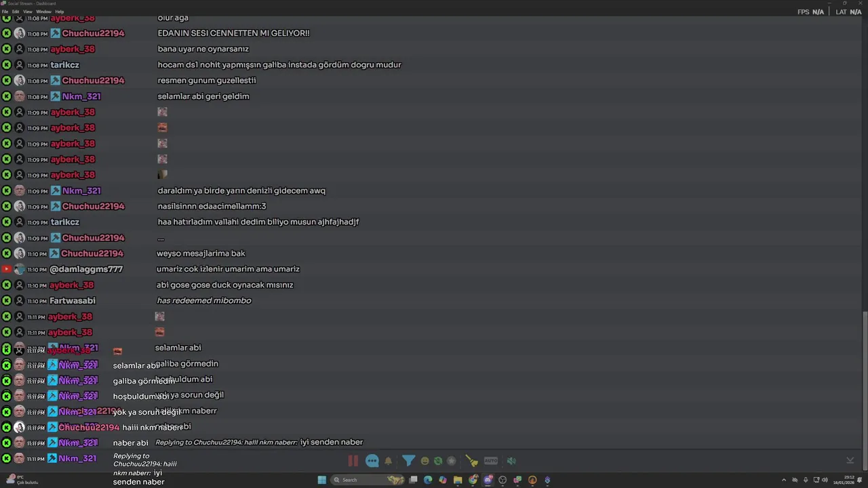Open Microsoft Edge from the taskbar
868x488 pixels.
428,480
